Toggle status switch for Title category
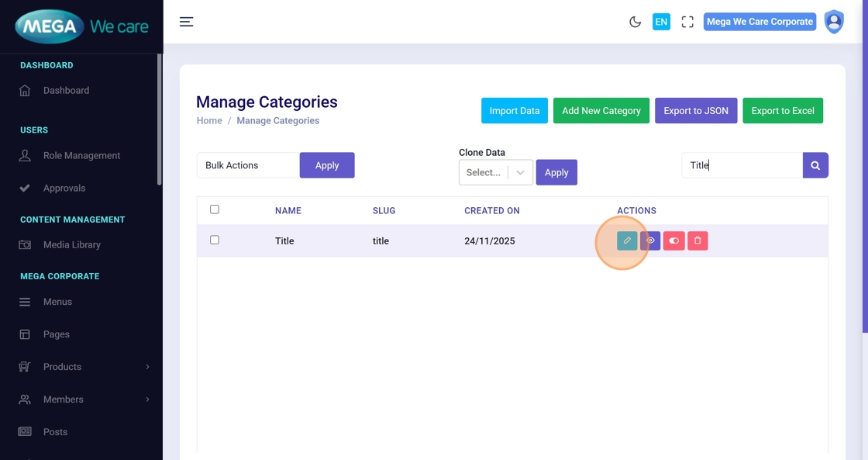 (x=673, y=240)
